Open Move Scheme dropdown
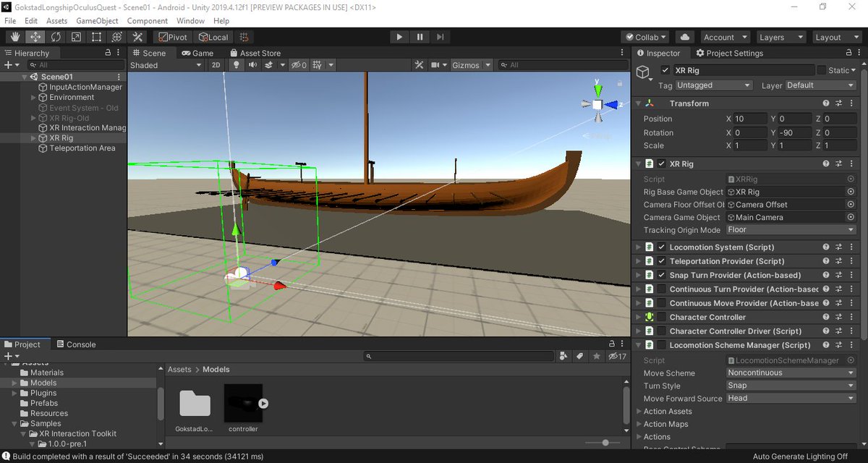The height and width of the screenshot is (463, 868). tap(791, 373)
